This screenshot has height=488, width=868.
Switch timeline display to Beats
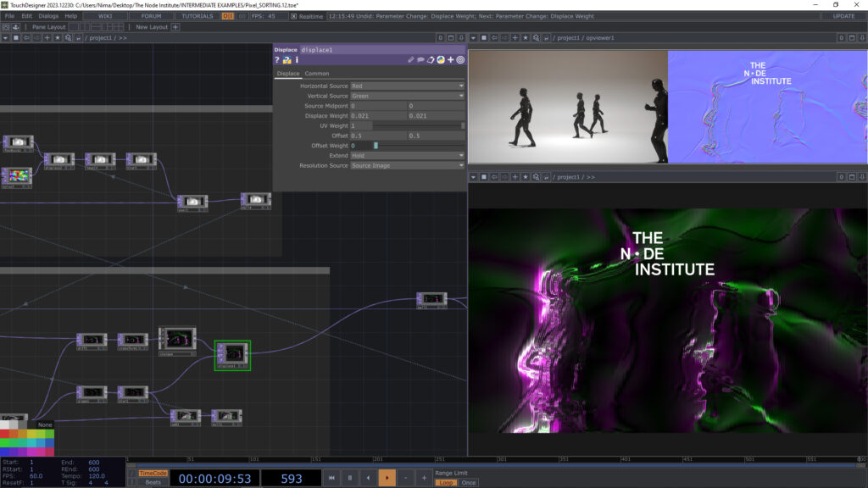(153, 482)
